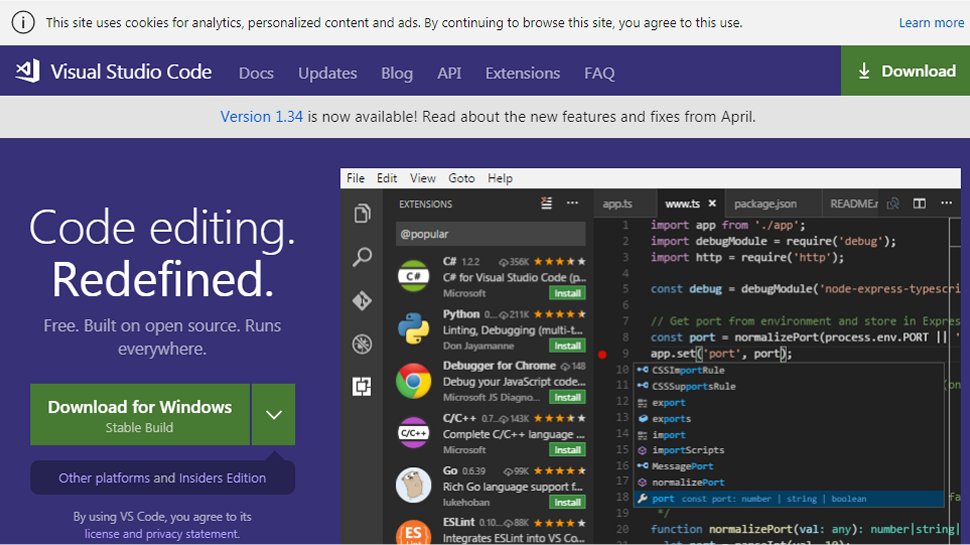Open the Docs navigation item

[256, 73]
